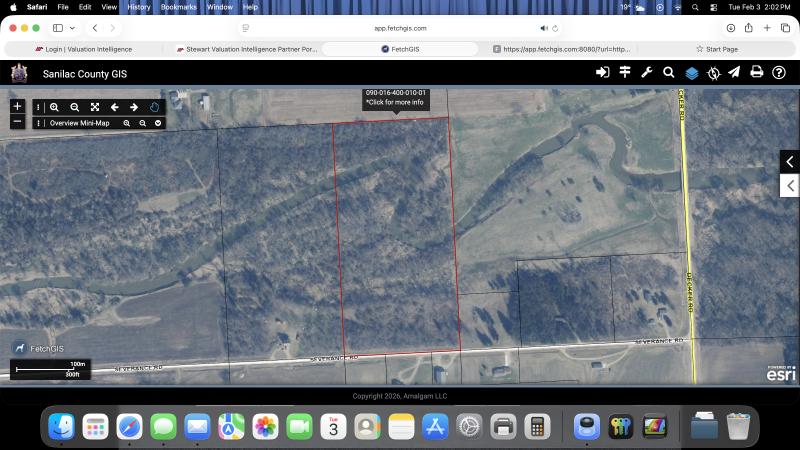The height and width of the screenshot is (450, 800).
Task: Expand the Overview Mini-Map dropdown arrow
Action: point(158,123)
